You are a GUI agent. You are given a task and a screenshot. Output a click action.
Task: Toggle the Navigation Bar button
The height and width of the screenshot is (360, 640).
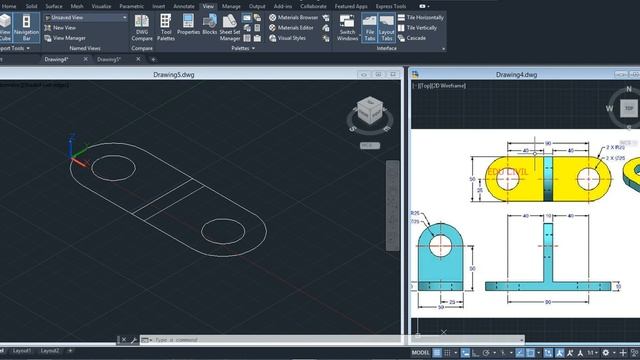[27, 27]
